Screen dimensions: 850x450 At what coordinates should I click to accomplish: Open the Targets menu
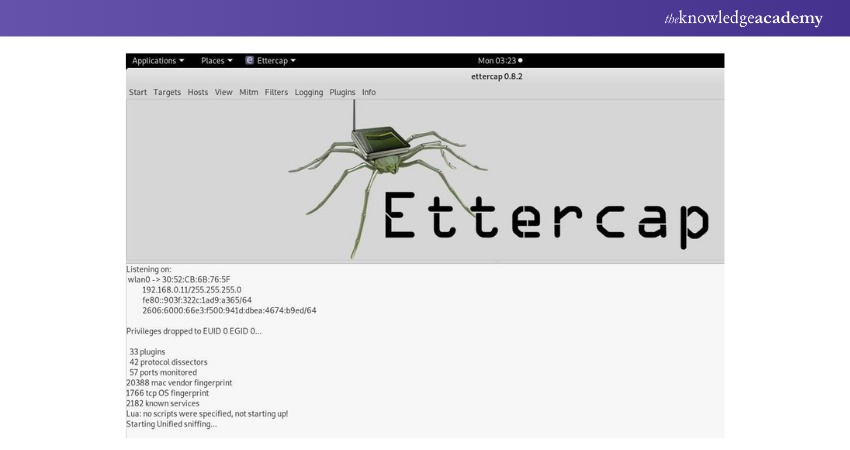point(167,92)
